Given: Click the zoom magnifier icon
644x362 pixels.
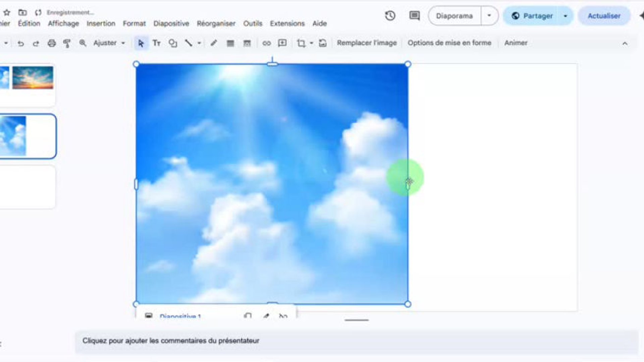Looking at the screenshot, I should pos(83,43).
